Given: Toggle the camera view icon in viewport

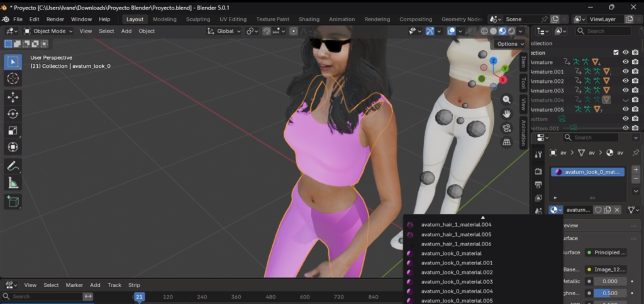Looking at the screenshot, I should point(506,128).
